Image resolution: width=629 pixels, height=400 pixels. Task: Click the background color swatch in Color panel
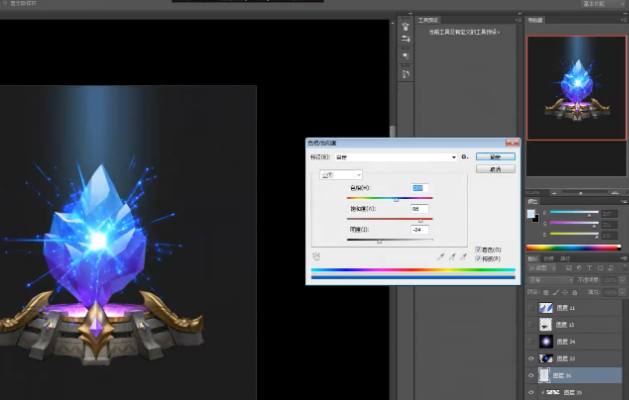click(536, 219)
